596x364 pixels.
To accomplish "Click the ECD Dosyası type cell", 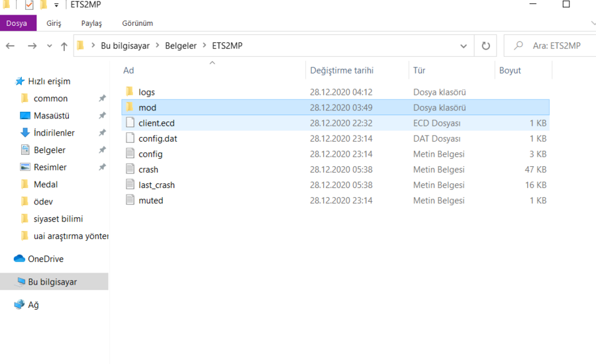I will pos(437,123).
